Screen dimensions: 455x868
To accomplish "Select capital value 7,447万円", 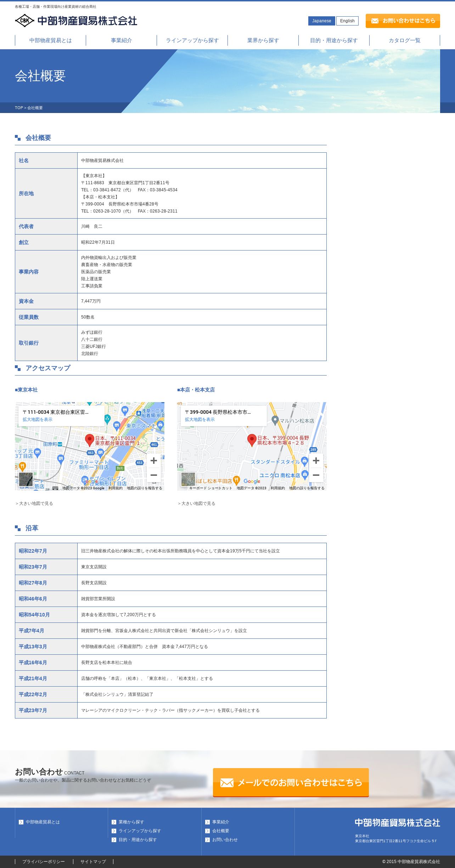I will [x=202, y=301].
